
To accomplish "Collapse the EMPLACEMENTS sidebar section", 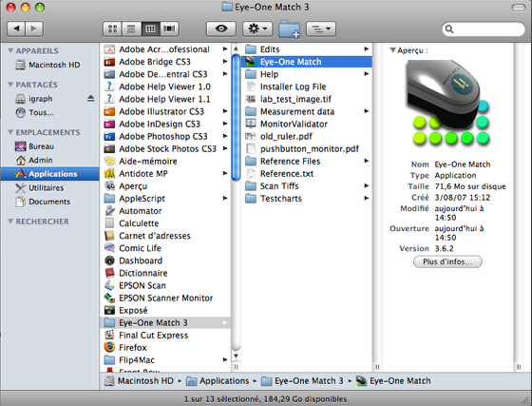I will pyautogui.click(x=10, y=132).
